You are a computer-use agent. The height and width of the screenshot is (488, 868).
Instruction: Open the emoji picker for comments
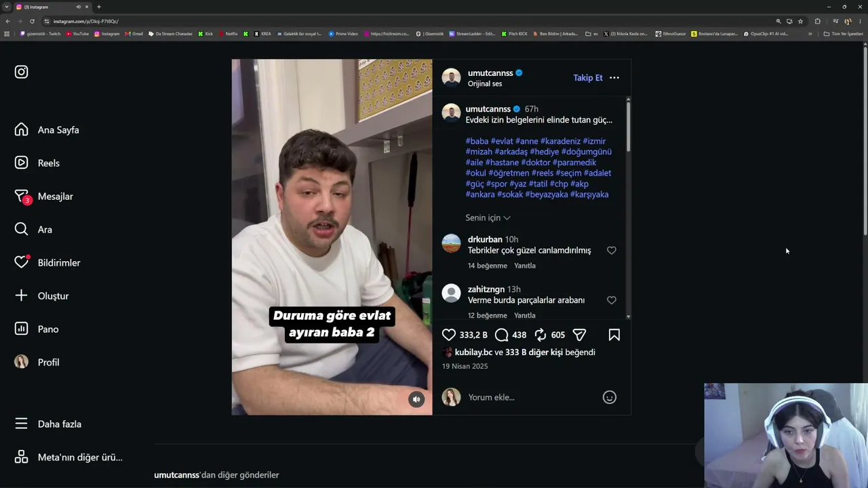[610, 397]
